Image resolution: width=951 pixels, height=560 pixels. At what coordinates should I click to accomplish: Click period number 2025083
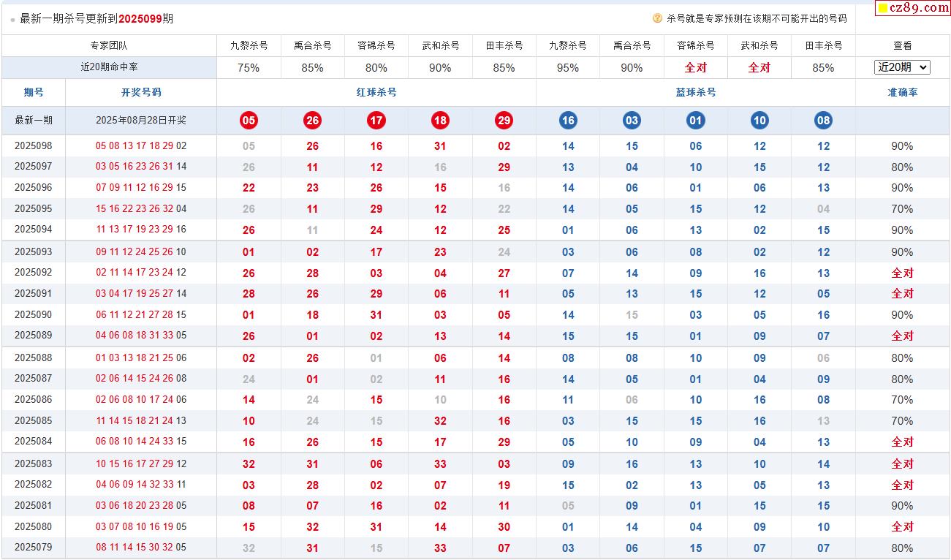pos(34,463)
